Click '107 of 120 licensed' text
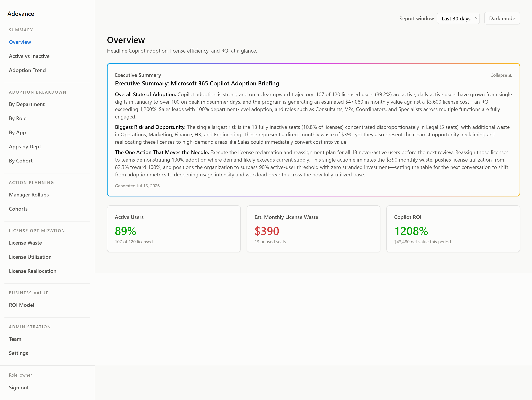Viewport: 532px width, 400px height. pyautogui.click(x=134, y=242)
